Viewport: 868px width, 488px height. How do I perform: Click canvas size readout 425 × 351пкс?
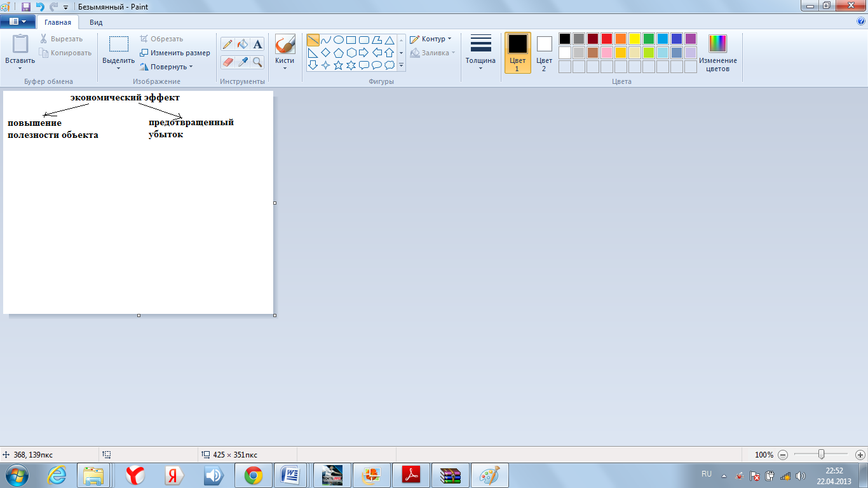[234, 455]
